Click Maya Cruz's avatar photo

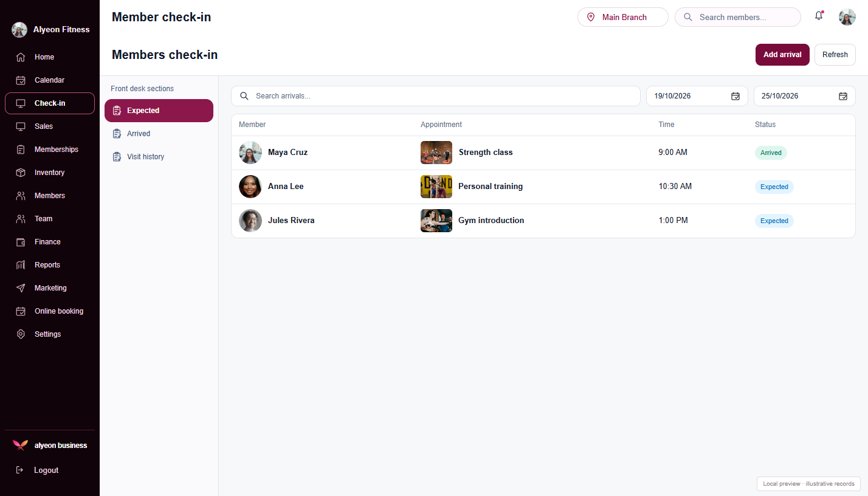250,153
